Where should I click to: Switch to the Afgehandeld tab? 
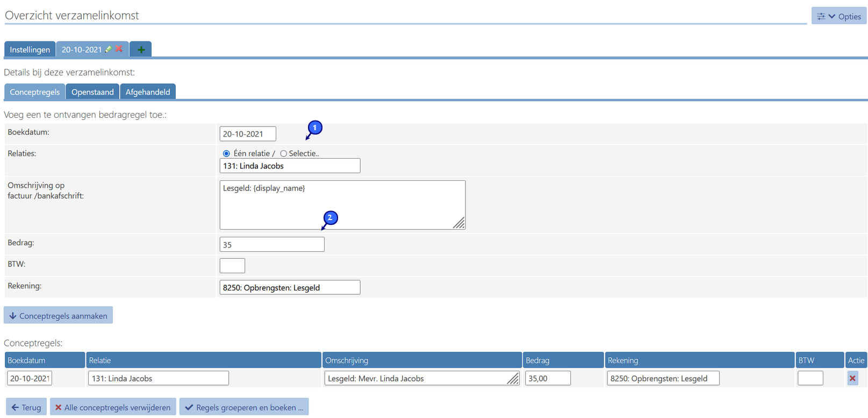148,92
